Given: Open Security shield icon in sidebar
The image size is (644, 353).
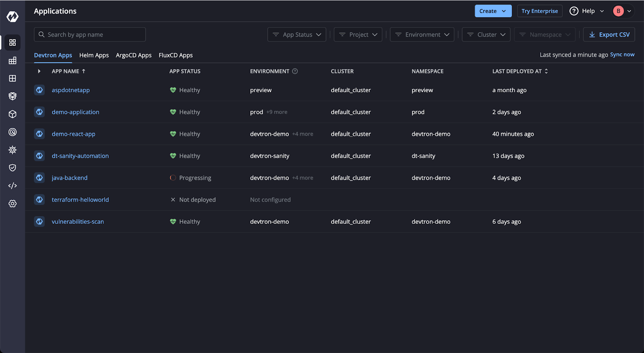Looking at the screenshot, I should coord(12,168).
